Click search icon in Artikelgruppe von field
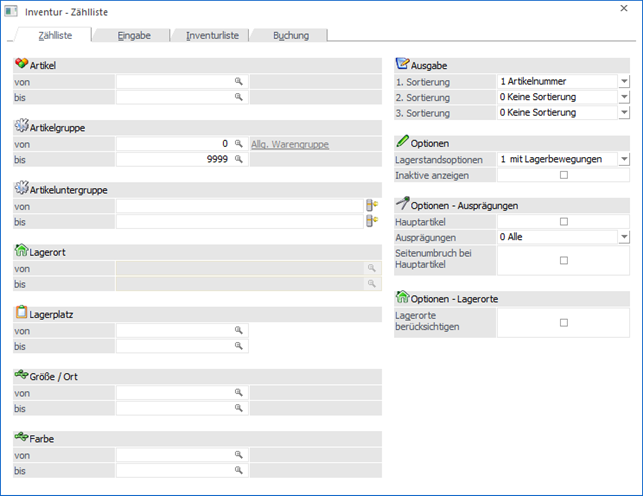Viewport: 643px width, 496px height. pyautogui.click(x=239, y=144)
